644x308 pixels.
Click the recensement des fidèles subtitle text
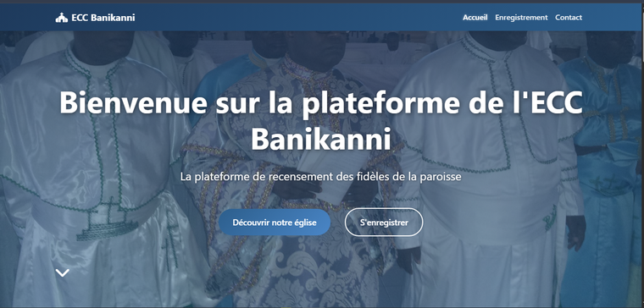(x=321, y=177)
